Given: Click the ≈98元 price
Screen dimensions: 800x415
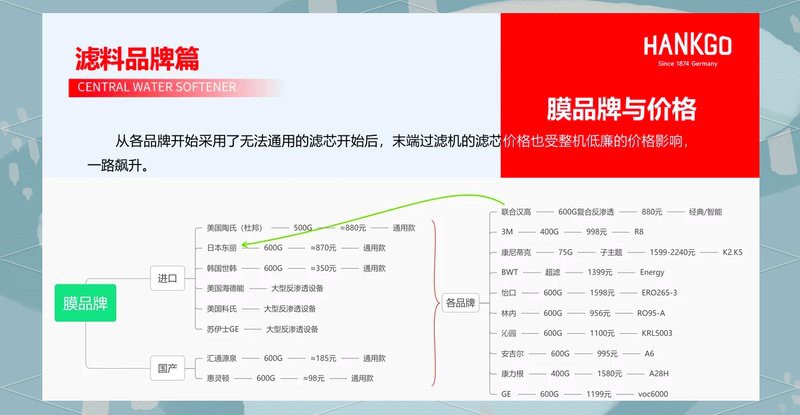Looking at the screenshot, I should [313, 378].
